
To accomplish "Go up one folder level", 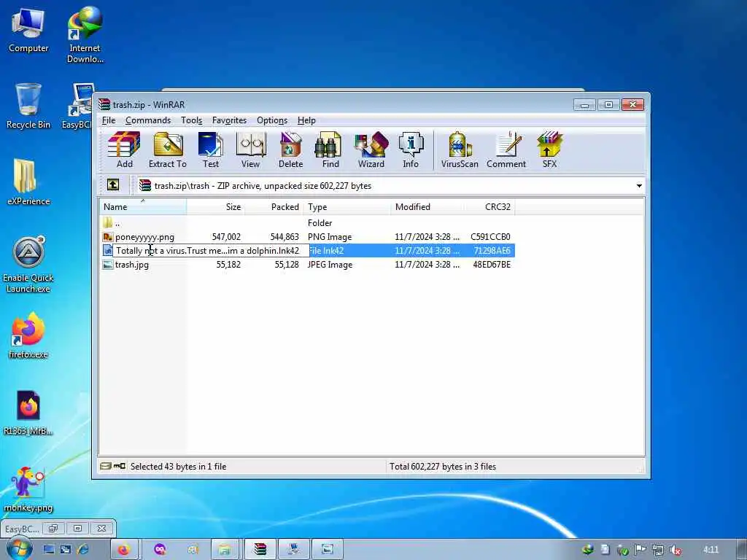I will tap(113, 184).
